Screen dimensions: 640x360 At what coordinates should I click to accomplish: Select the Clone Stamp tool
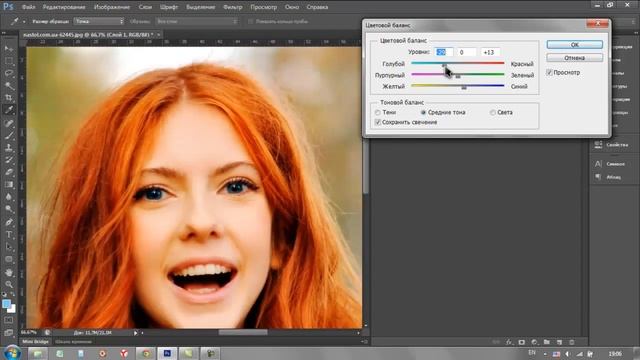(9, 147)
